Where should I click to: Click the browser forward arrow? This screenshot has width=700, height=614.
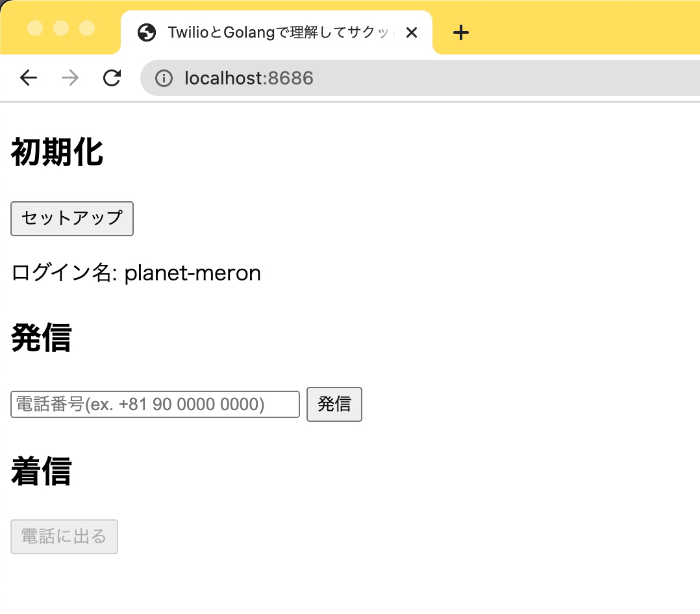(x=70, y=78)
